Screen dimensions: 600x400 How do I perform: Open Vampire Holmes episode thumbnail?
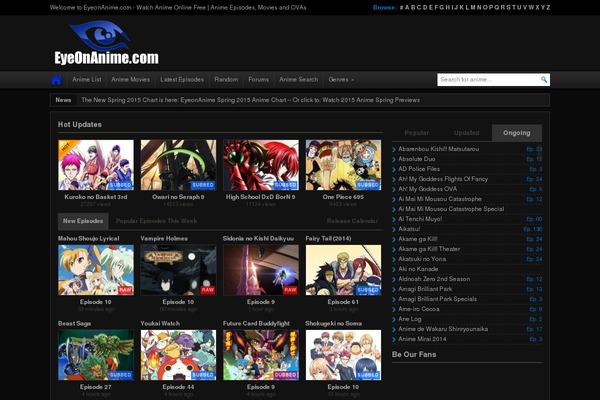(178, 270)
